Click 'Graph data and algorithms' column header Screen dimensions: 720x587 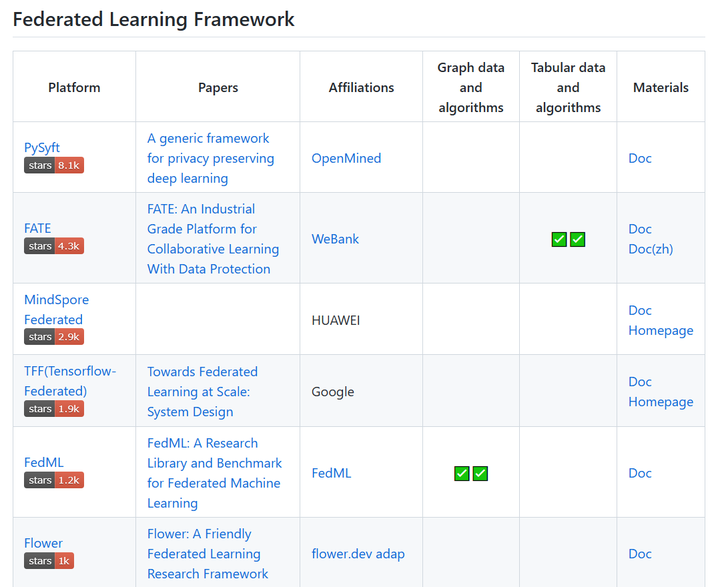pos(471,88)
